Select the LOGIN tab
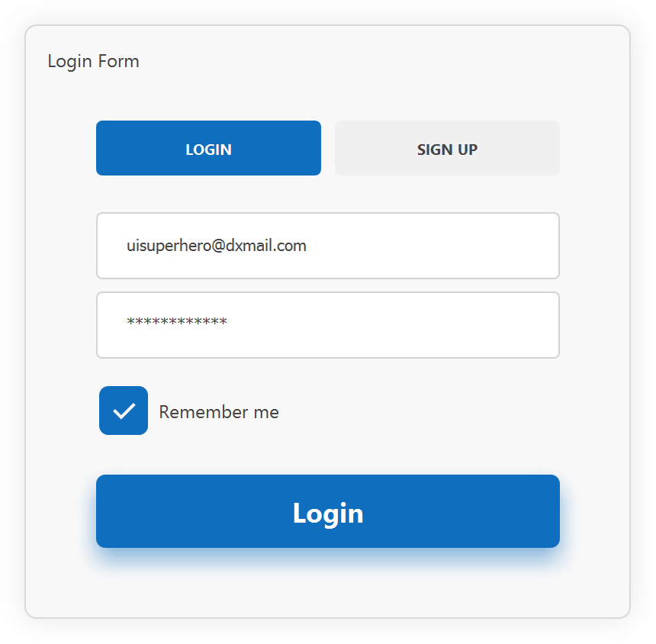Screen dimensions: 656x644 point(209,148)
